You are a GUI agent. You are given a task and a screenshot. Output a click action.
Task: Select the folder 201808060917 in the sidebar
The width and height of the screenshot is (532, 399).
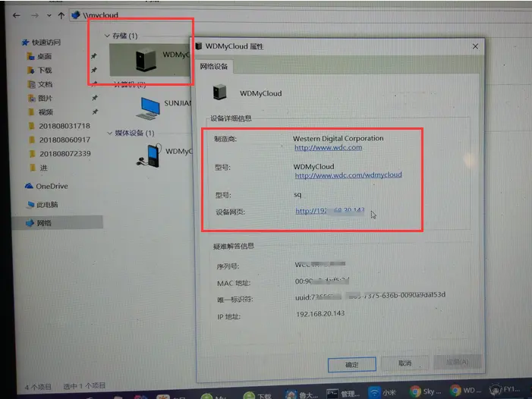pos(60,140)
